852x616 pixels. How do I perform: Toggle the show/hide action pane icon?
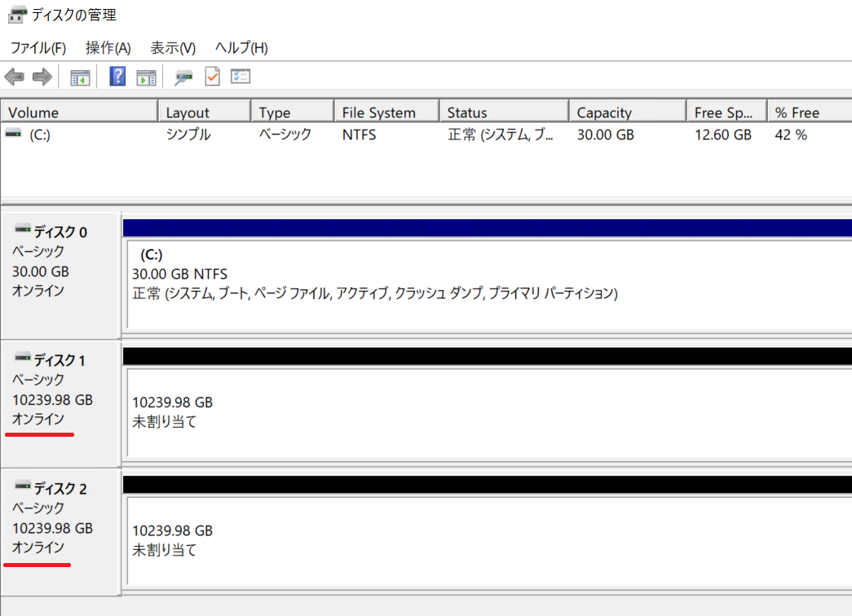[146, 77]
